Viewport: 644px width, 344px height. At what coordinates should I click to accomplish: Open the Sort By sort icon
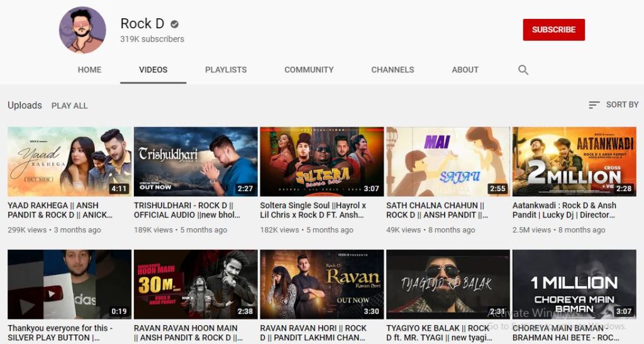(594, 105)
